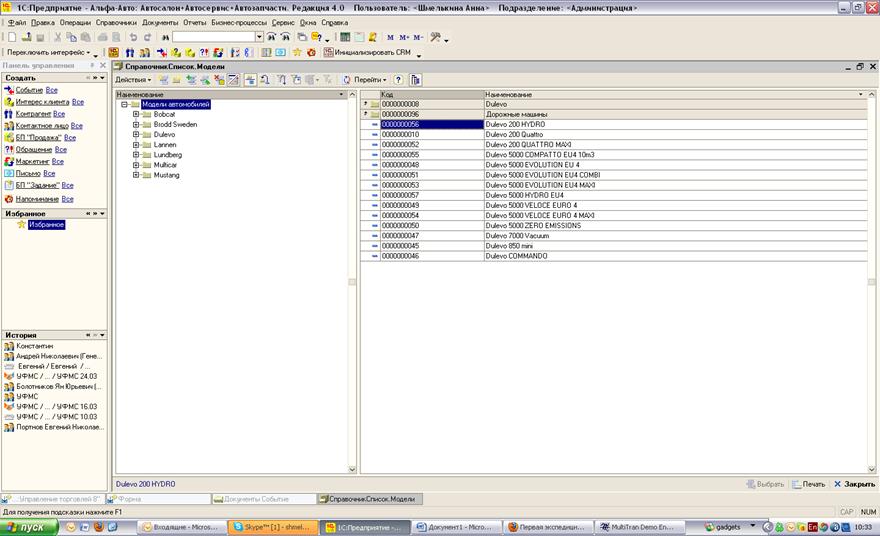Open the Справочники menu

(x=116, y=21)
